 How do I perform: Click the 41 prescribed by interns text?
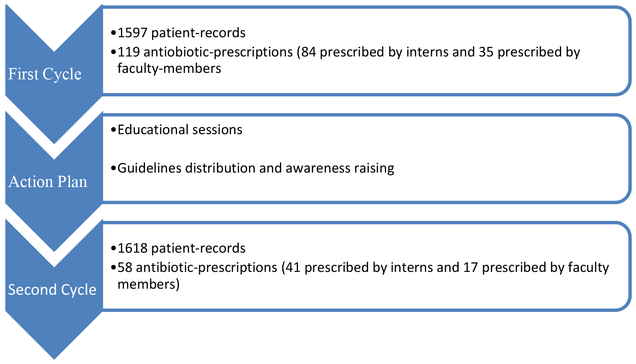pyautogui.click(x=371, y=267)
